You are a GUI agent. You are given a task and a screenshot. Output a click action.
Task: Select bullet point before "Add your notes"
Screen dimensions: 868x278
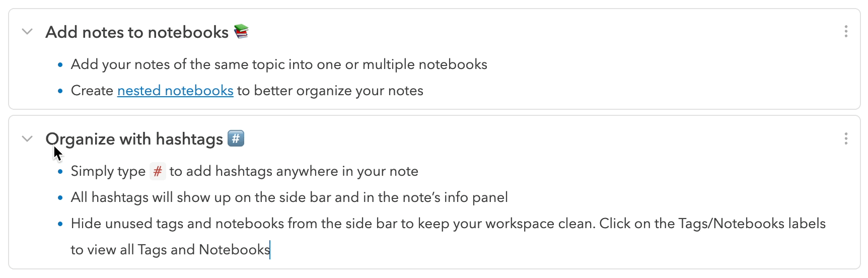point(60,65)
